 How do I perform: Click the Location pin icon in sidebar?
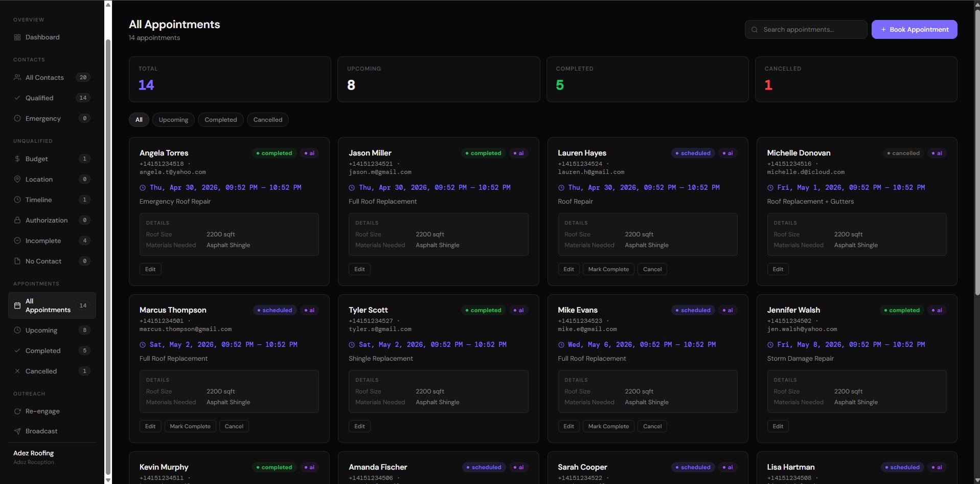click(17, 179)
